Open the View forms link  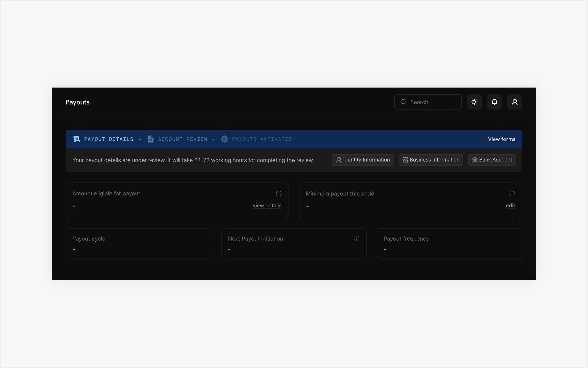point(501,139)
